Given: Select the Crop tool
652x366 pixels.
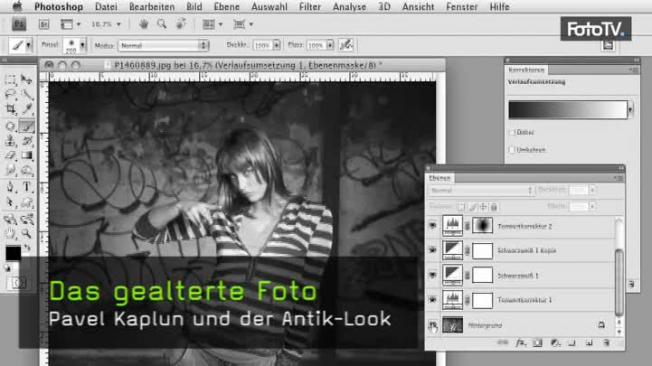Looking at the screenshot, I should pos(10,110).
